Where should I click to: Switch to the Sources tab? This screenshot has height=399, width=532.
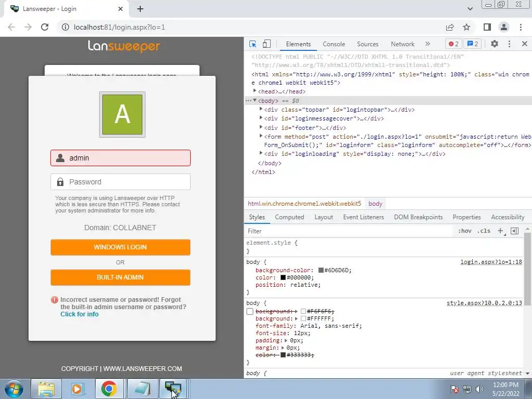tap(367, 44)
